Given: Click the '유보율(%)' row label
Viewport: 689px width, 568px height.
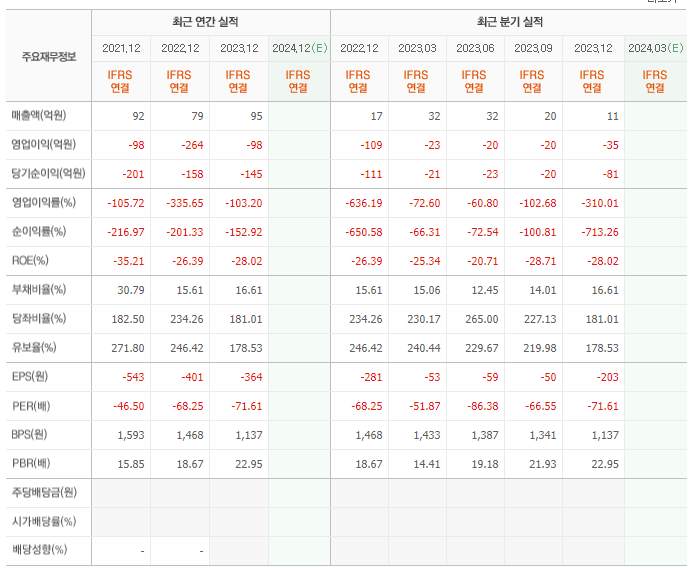Looking at the screenshot, I should [34, 347].
